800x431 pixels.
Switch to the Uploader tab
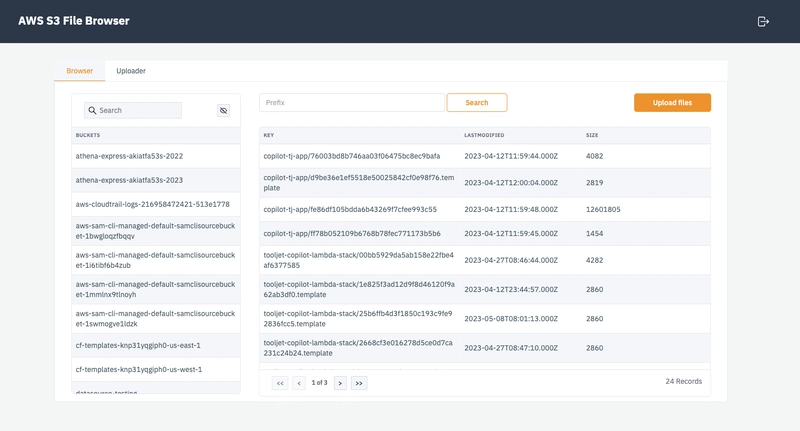(131, 71)
